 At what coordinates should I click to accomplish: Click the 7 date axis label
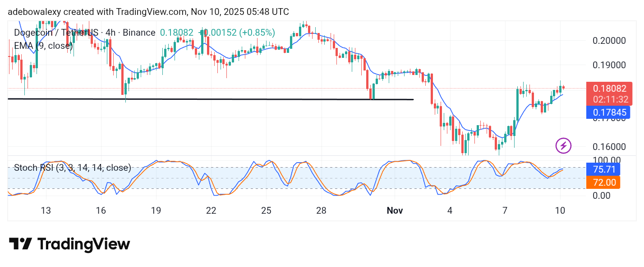pyautogui.click(x=505, y=211)
